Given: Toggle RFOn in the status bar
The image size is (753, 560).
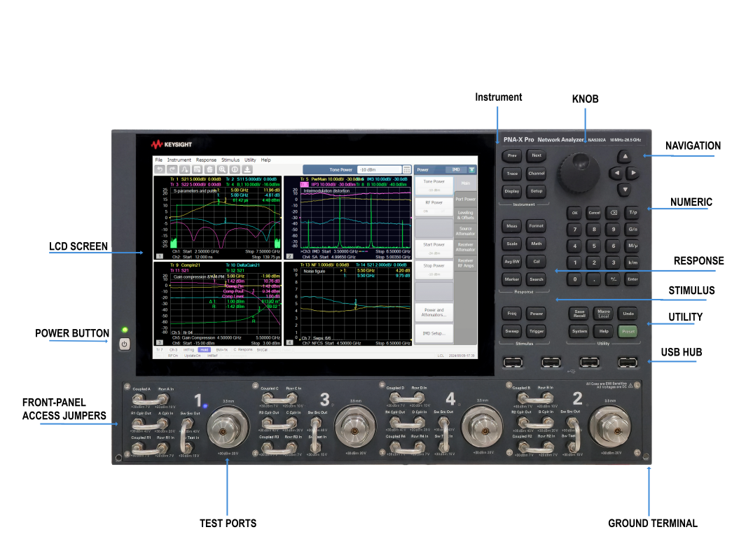Looking at the screenshot, I should coord(173,356).
